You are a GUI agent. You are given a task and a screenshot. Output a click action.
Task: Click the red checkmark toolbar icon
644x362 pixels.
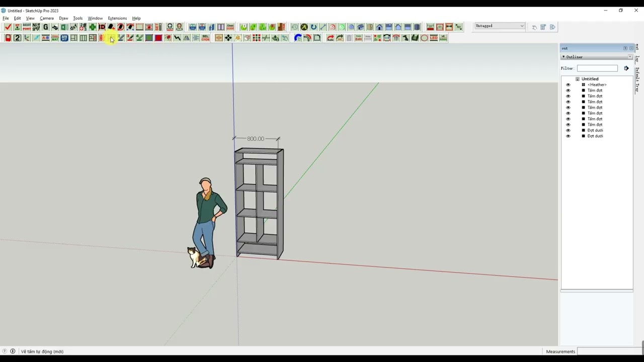(x=7, y=27)
